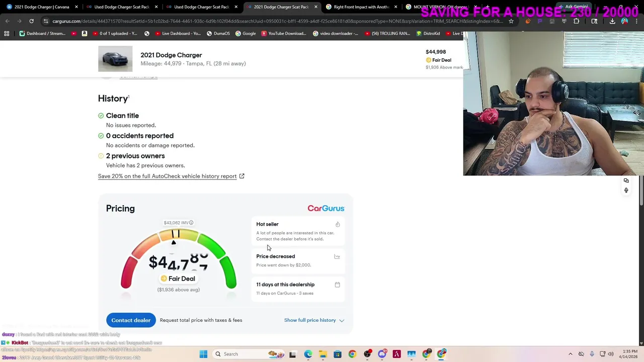Click 'Price went down by $2,000' text
This screenshot has height=362, width=644.
(283, 265)
